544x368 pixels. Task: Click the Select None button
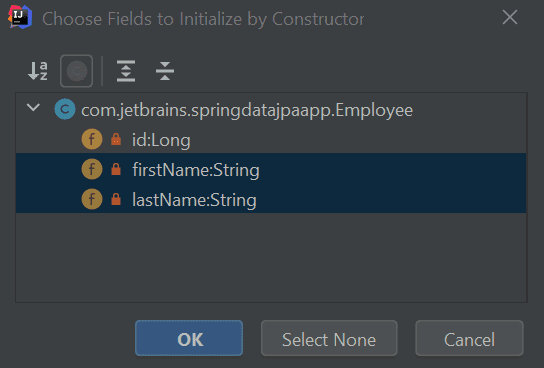pyautogui.click(x=329, y=338)
